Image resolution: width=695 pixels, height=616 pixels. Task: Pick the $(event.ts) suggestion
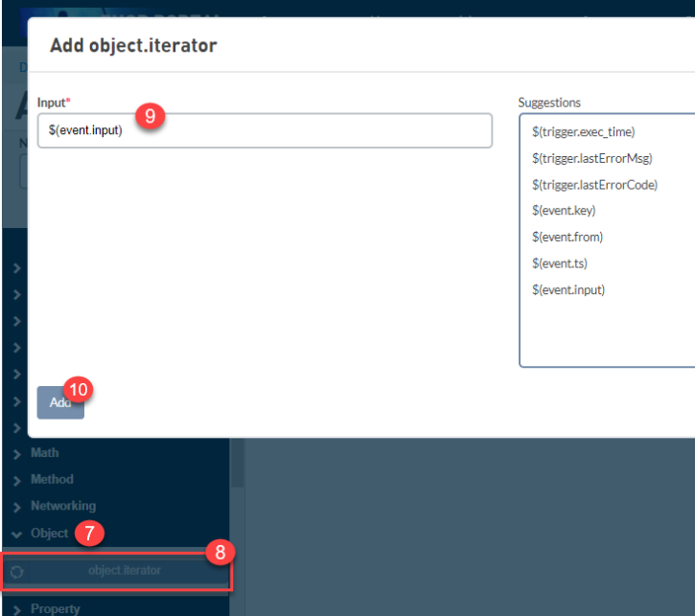click(560, 263)
